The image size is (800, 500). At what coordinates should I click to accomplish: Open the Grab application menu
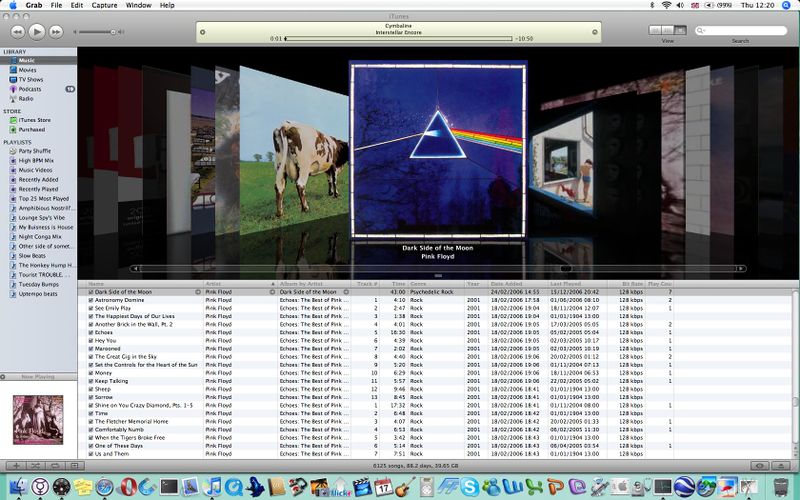(34, 5)
